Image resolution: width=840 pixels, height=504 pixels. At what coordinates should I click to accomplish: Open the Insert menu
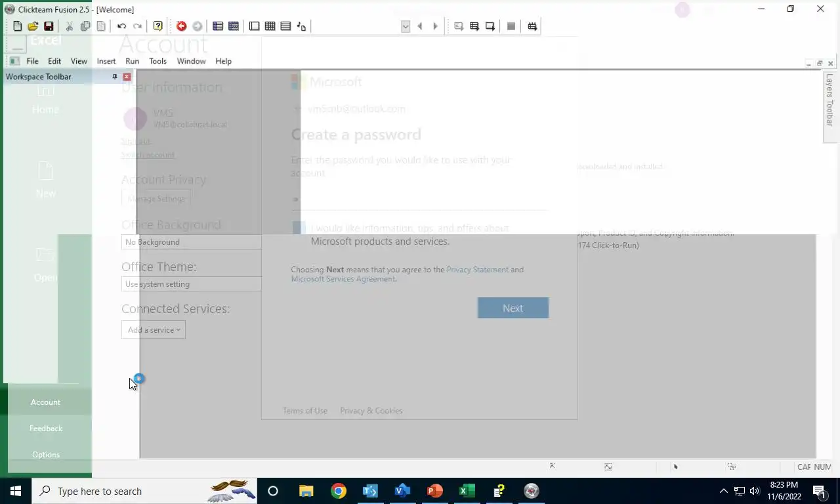tap(106, 61)
